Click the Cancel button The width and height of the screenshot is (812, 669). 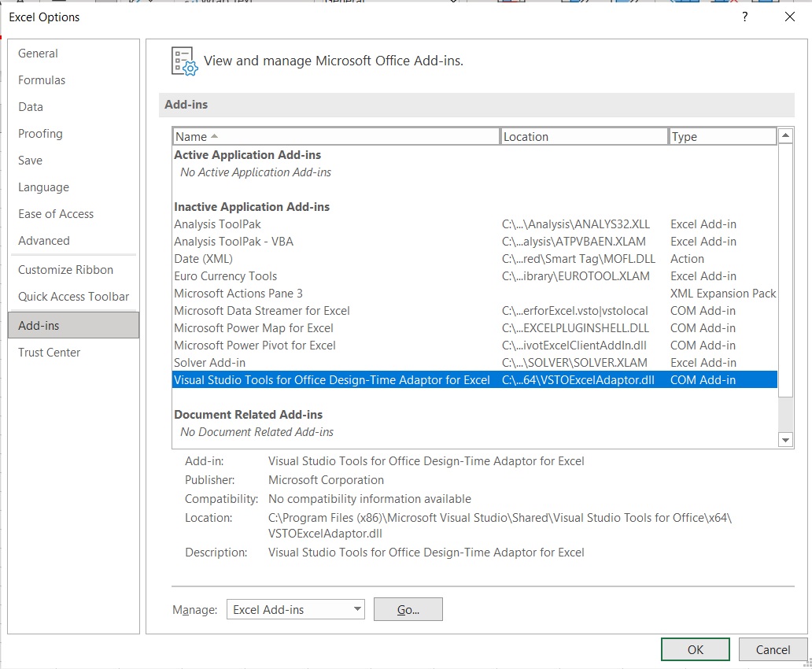point(773,649)
